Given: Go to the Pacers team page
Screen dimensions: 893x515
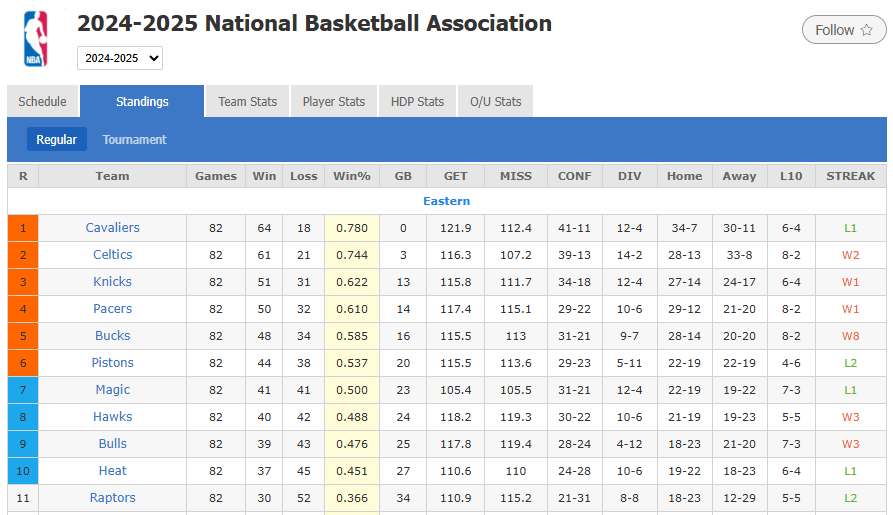Looking at the screenshot, I should pos(112,309).
